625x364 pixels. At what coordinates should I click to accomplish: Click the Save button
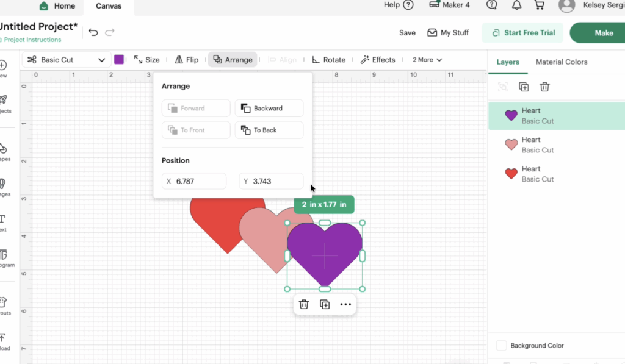[x=407, y=33]
